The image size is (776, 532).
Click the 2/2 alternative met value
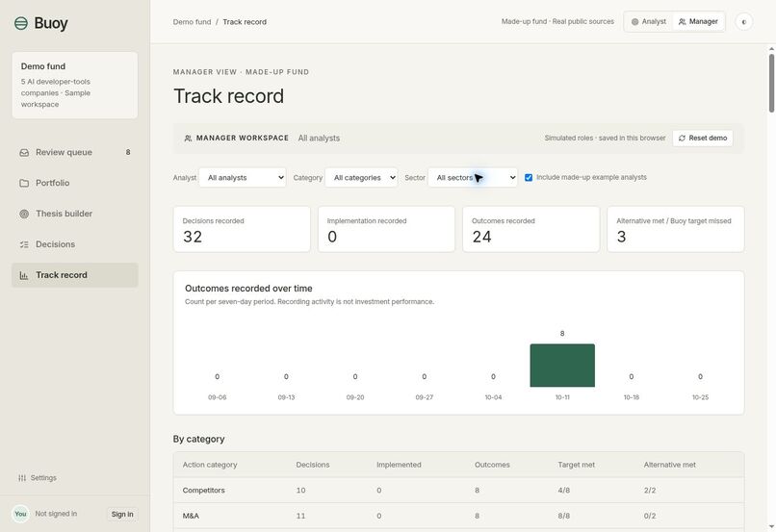650,491
